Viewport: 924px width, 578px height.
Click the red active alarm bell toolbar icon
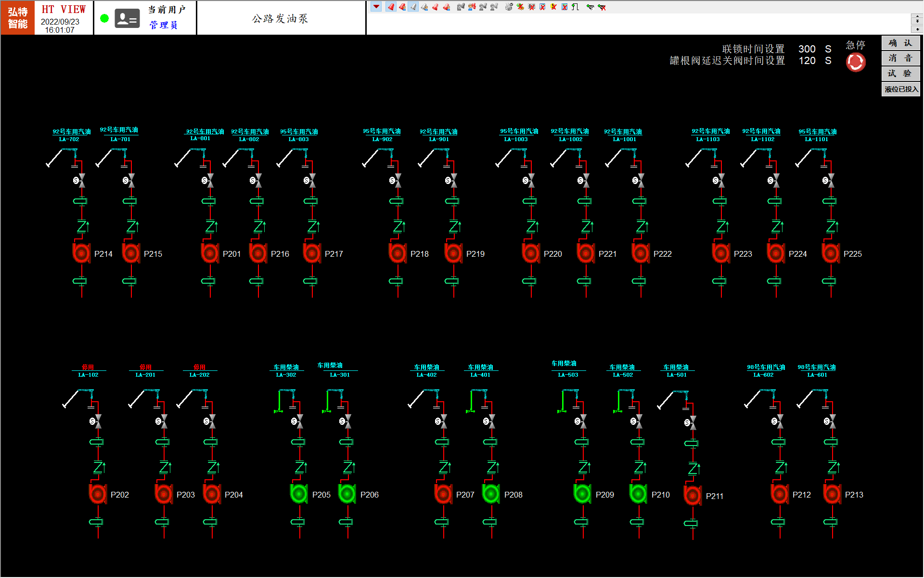point(390,7)
